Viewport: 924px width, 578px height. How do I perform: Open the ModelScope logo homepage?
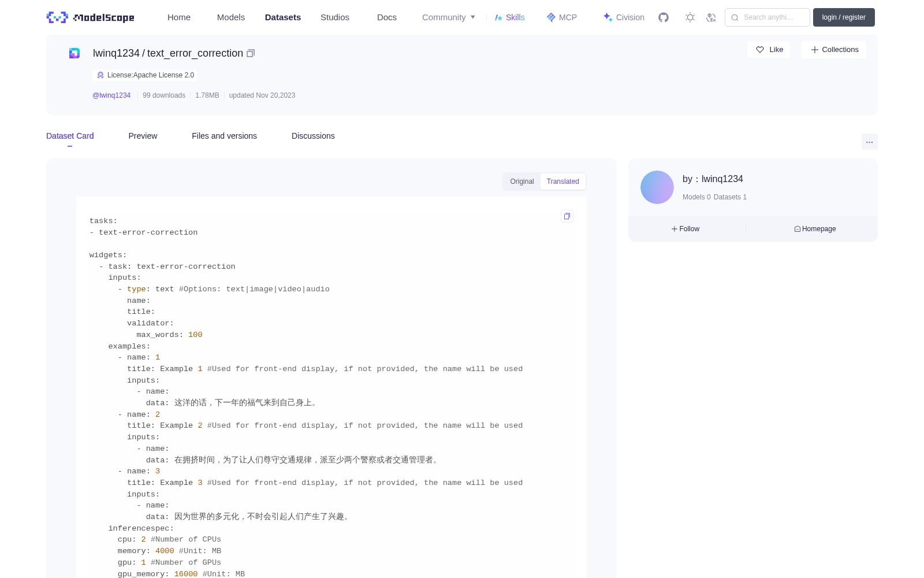90,17
